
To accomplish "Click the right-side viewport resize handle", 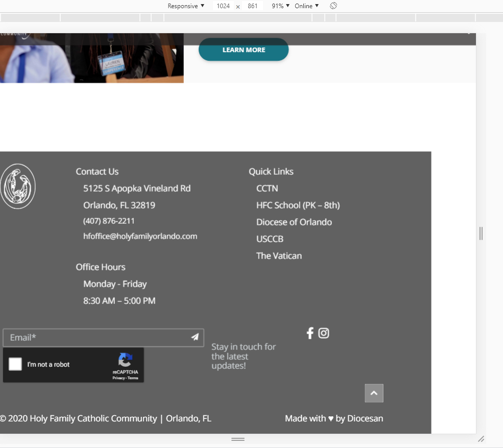I will tap(481, 233).
